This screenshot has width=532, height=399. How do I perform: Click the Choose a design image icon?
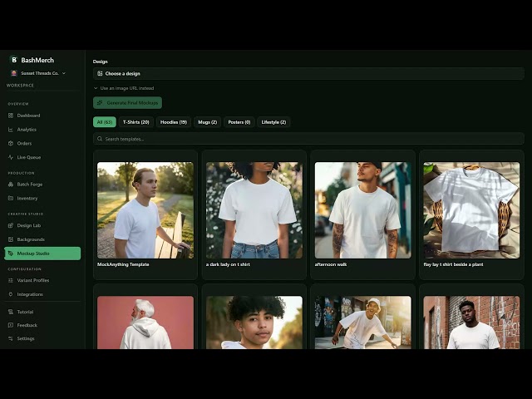pyautogui.click(x=100, y=74)
